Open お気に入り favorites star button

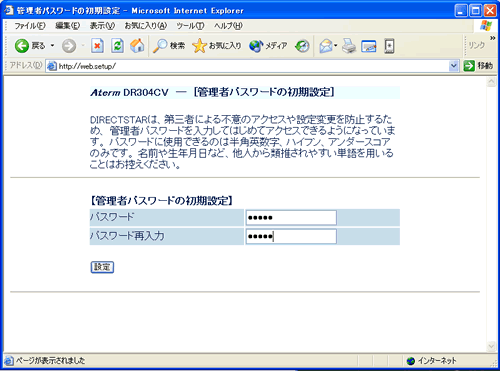[217, 46]
